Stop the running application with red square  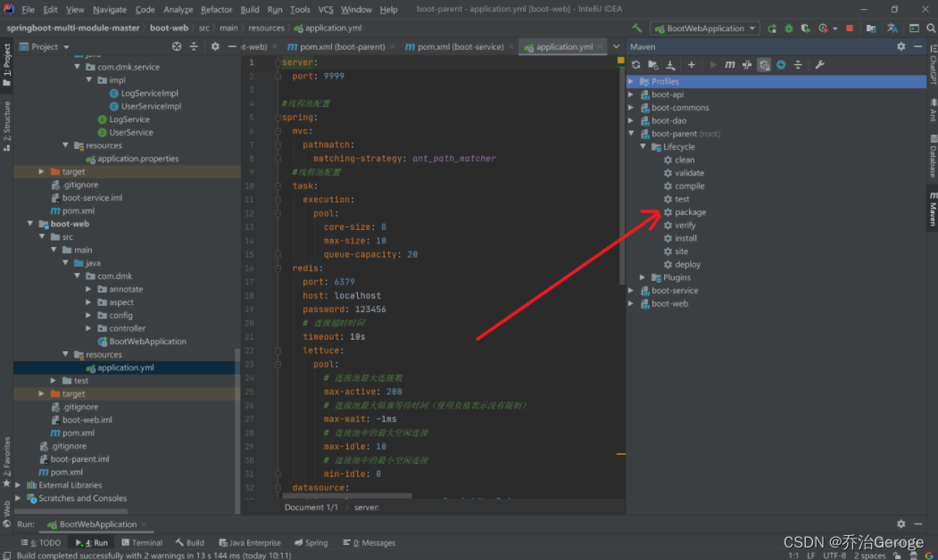(x=850, y=29)
